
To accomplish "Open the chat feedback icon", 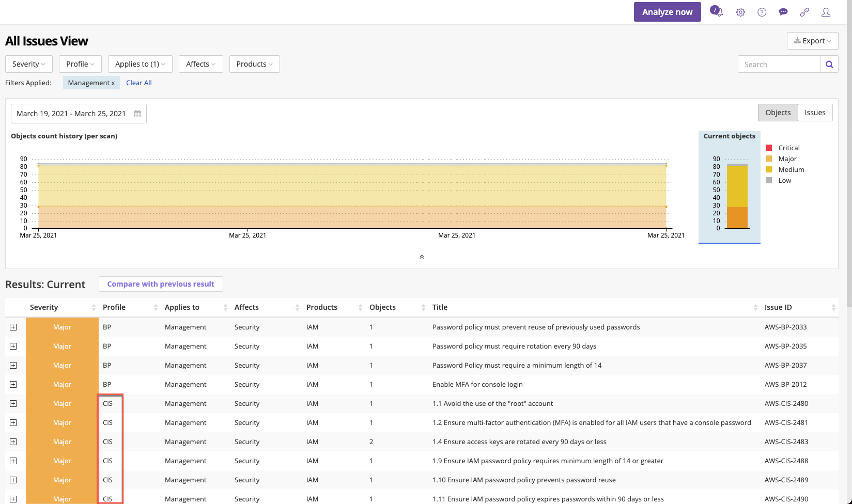I will pos(783,12).
